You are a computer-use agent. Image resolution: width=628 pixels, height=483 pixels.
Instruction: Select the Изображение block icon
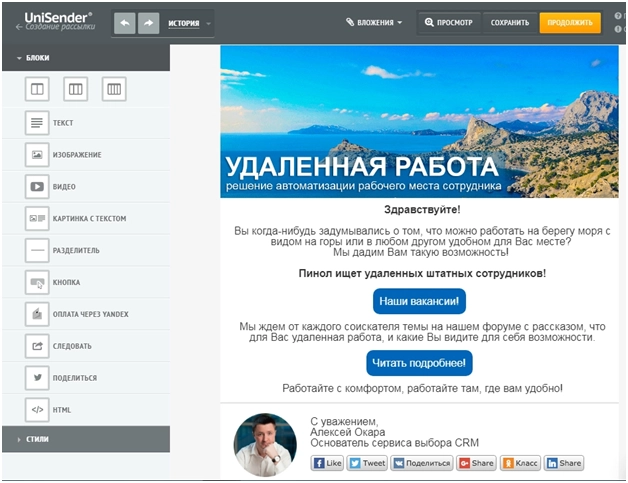coord(37,155)
